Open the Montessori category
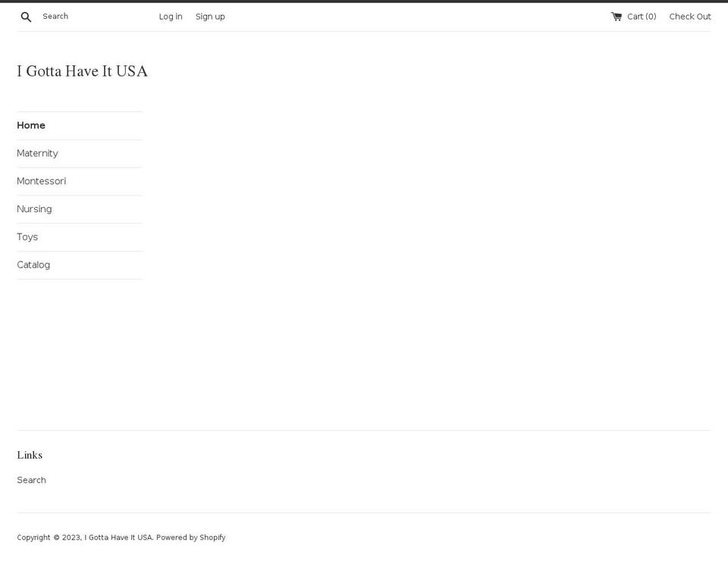Viewport: 728px width, 561px height. click(x=42, y=180)
